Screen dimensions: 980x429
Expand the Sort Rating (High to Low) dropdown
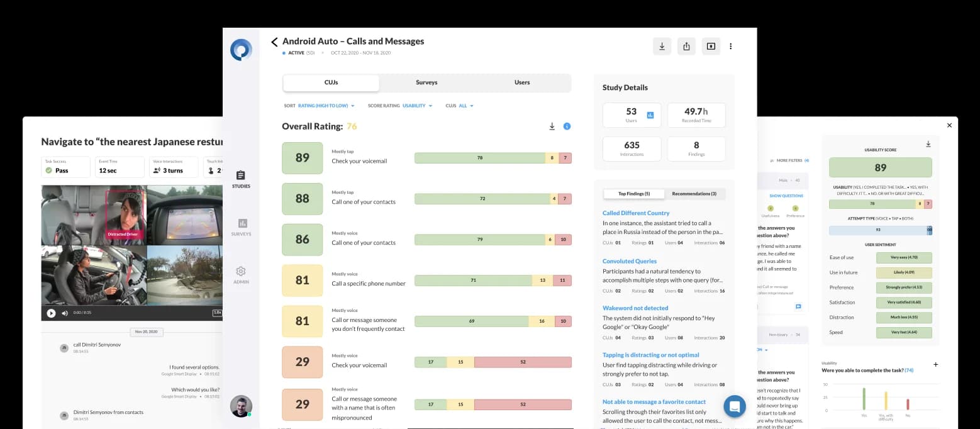pos(319,106)
